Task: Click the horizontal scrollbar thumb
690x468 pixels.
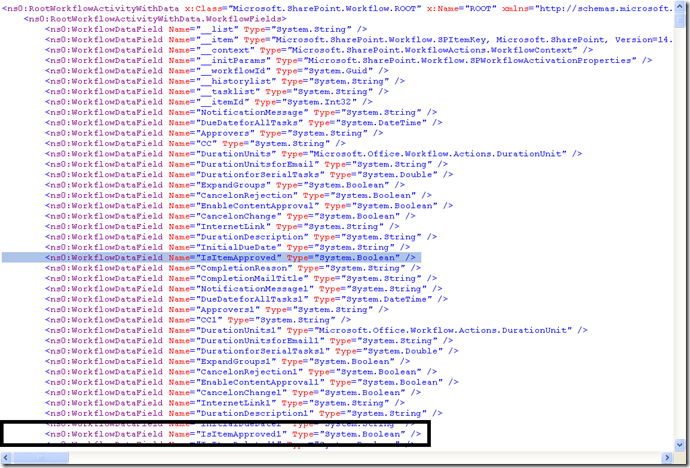Action: [40, 457]
